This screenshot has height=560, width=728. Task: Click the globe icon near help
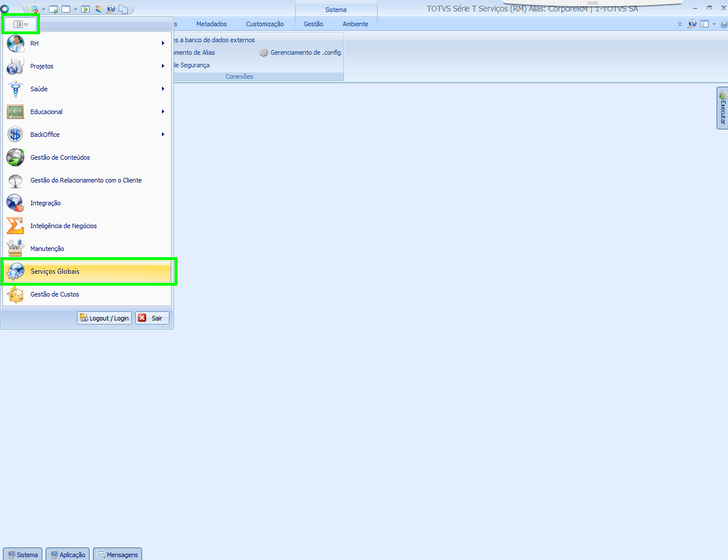(x=692, y=24)
